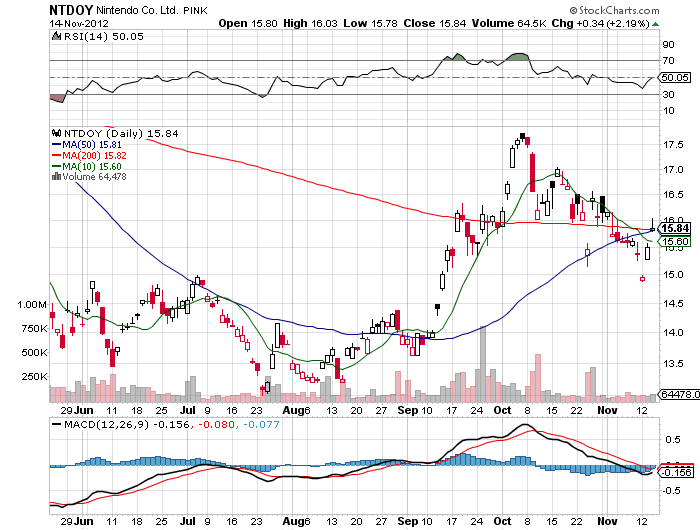This screenshot has width=700, height=530.
Task: Click the MACD(12,26,9) legend label
Action: [106, 424]
